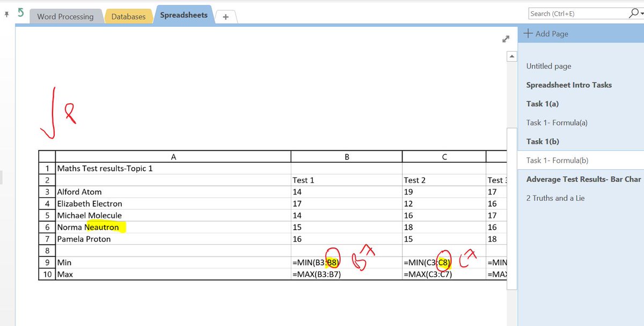Open the Databases section tab
Screen dimensions: 644x326
coord(128,16)
